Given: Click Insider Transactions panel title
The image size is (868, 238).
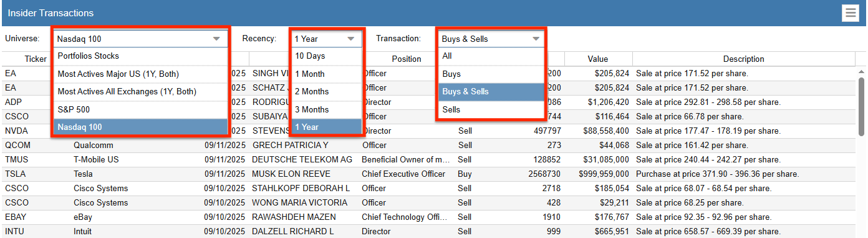Looking at the screenshot, I should [51, 13].
